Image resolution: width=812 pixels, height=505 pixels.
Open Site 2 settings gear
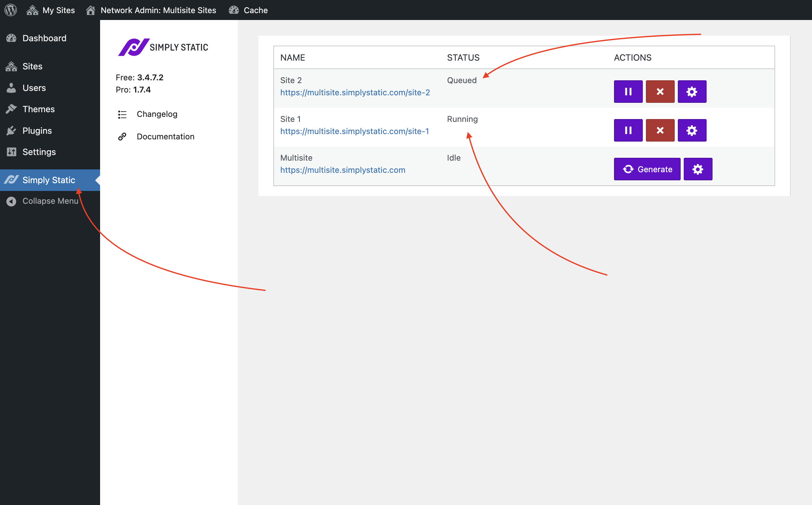(692, 92)
